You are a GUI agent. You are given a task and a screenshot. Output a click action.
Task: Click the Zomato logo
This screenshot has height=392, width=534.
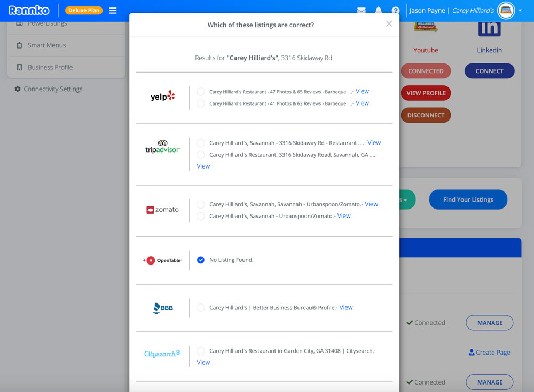click(162, 210)
